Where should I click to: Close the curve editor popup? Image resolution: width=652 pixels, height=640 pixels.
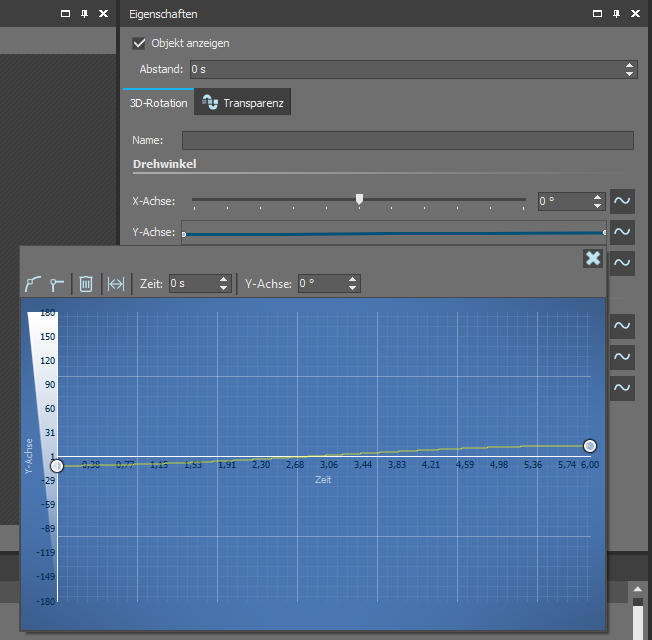[592, 258]
